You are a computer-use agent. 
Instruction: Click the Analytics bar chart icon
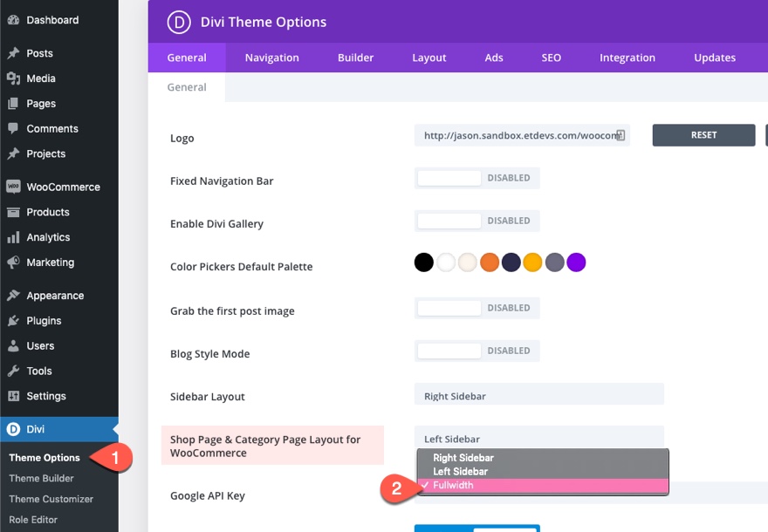13,237
